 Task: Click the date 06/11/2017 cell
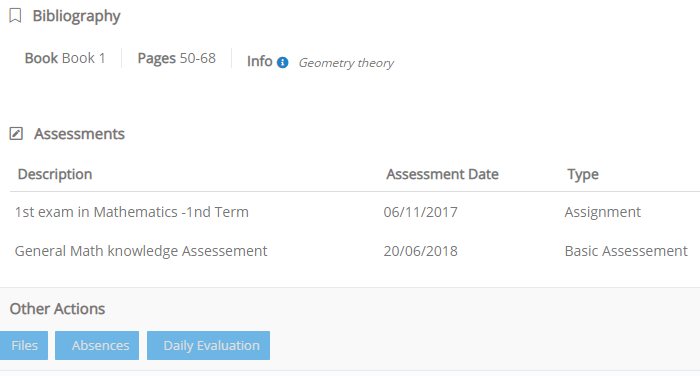(421, 212)
